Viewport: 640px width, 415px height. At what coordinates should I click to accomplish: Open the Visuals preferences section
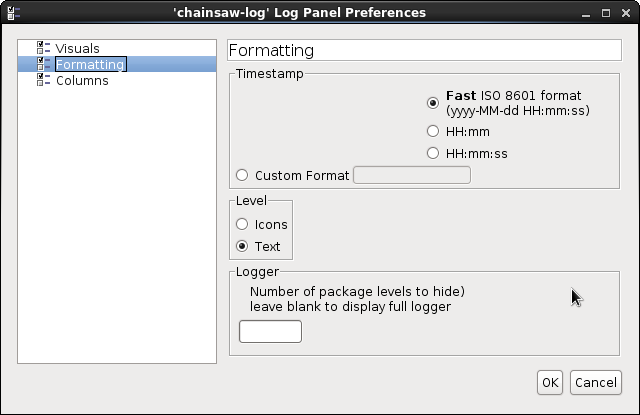click(77, 48)
